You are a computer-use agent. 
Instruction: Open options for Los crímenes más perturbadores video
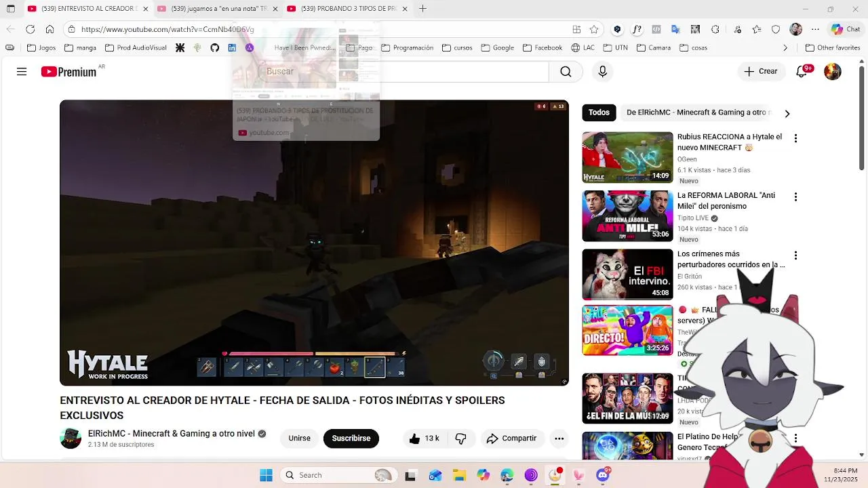coord(795,256)
